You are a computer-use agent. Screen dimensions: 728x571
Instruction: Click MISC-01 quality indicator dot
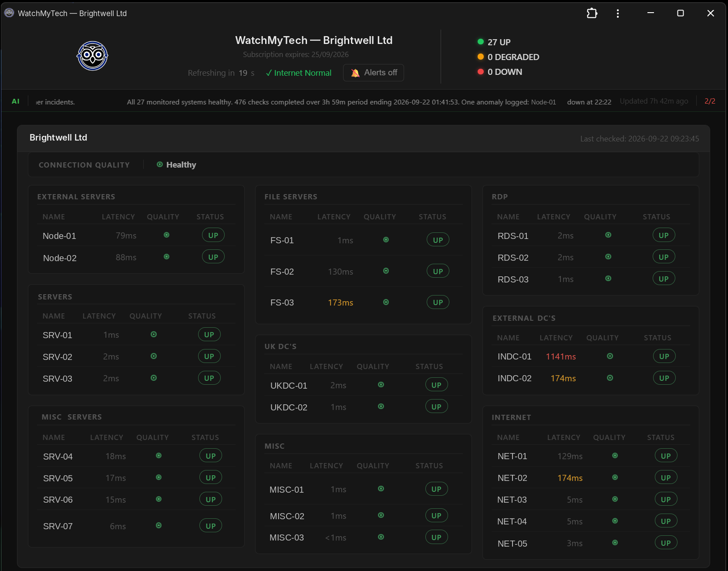[381, 489]
